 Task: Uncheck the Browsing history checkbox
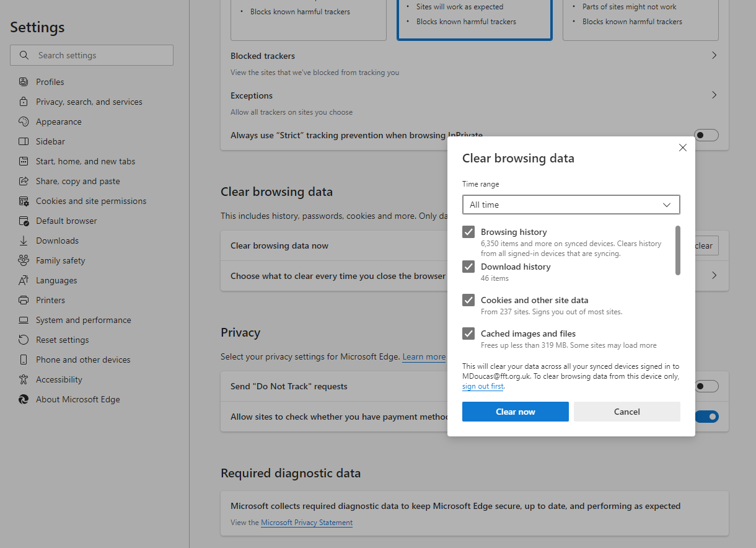pyautogui.click(x=468, y=232)
